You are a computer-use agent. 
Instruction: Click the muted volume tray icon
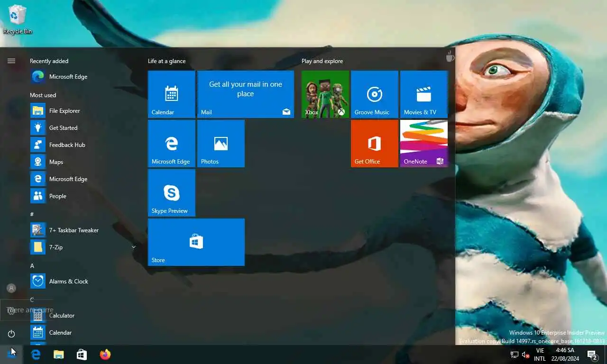(525, 355)
